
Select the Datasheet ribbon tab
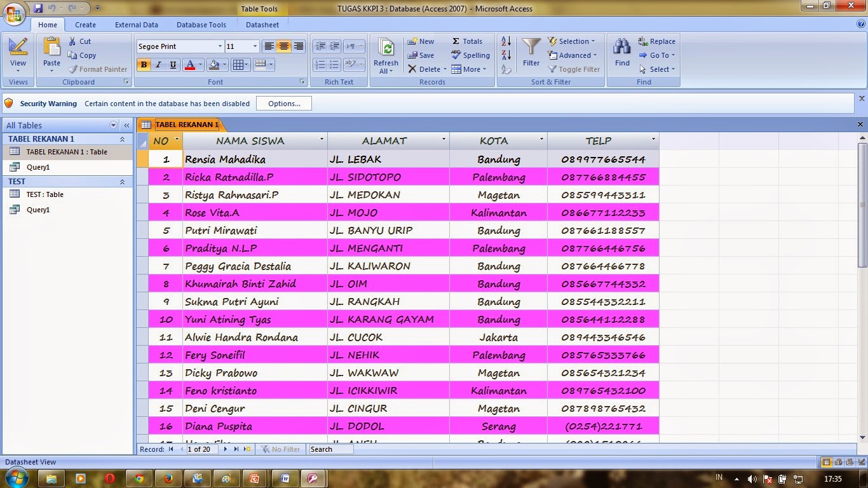(262, 25)
